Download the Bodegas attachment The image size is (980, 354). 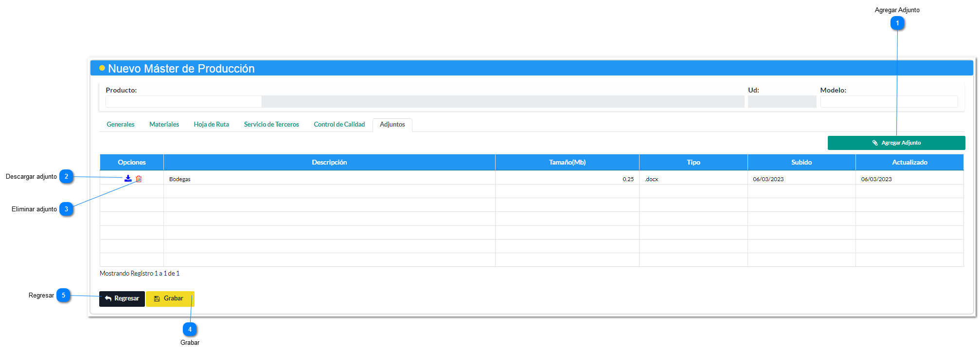tap(128, 179)
